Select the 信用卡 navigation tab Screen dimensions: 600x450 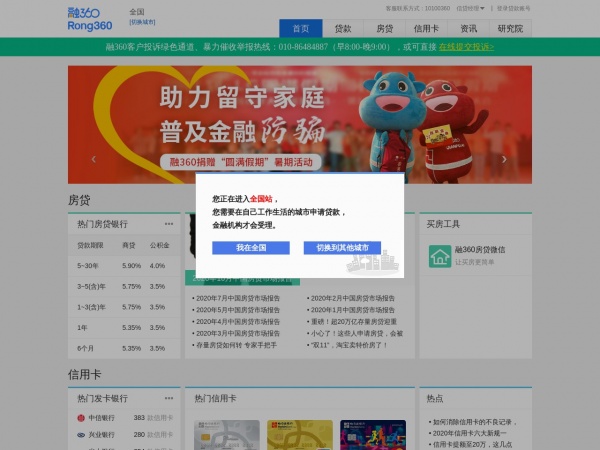pos(426,28)
